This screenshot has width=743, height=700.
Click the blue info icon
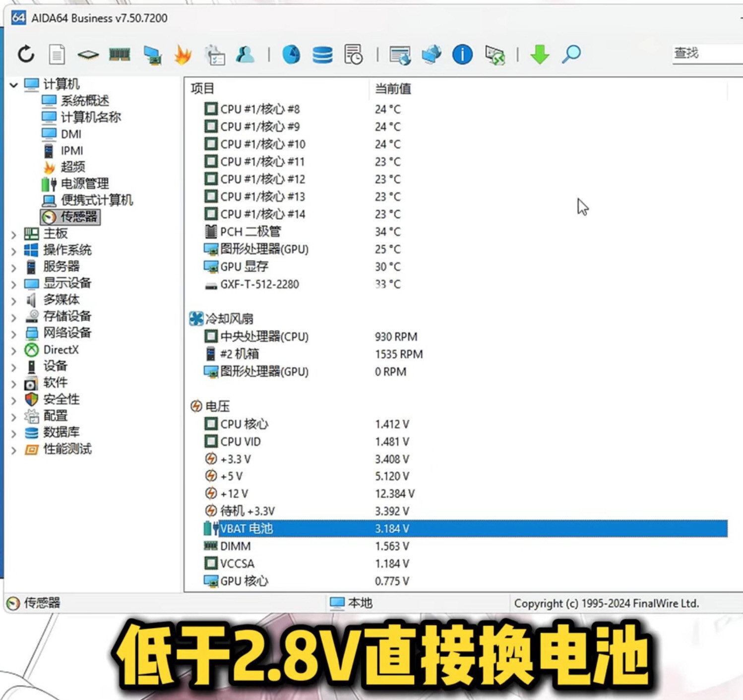pyautogui.click(x=462, y=54)
